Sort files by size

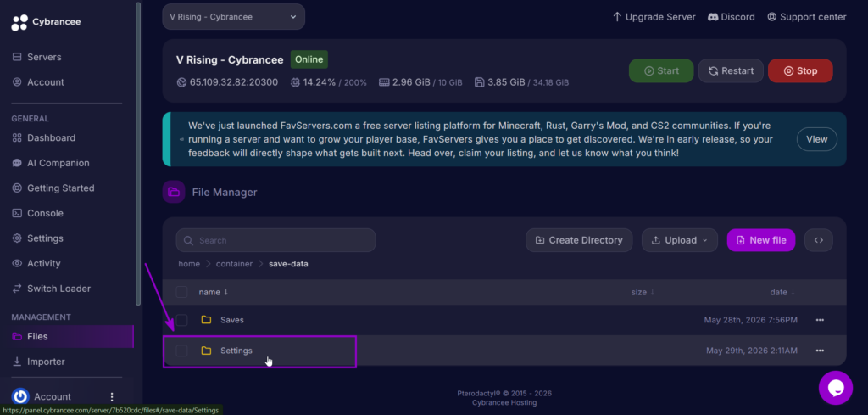click(643, 292)
